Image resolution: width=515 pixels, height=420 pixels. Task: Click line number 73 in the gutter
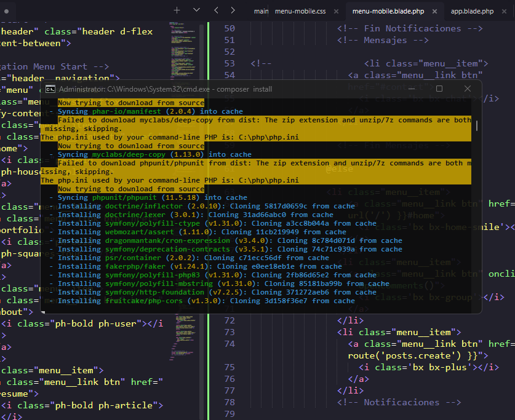[230, 333]
